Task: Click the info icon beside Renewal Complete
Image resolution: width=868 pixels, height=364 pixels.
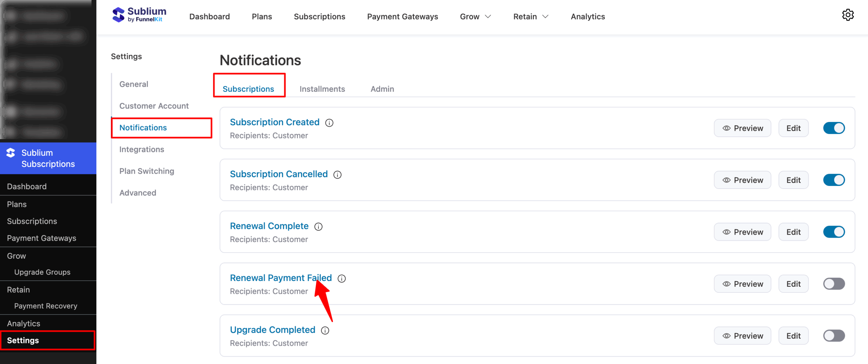Action: [x=318, y=226]
